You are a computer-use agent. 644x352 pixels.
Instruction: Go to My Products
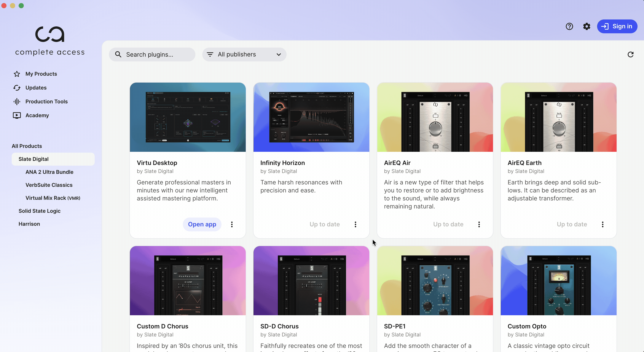click(41, 74)
